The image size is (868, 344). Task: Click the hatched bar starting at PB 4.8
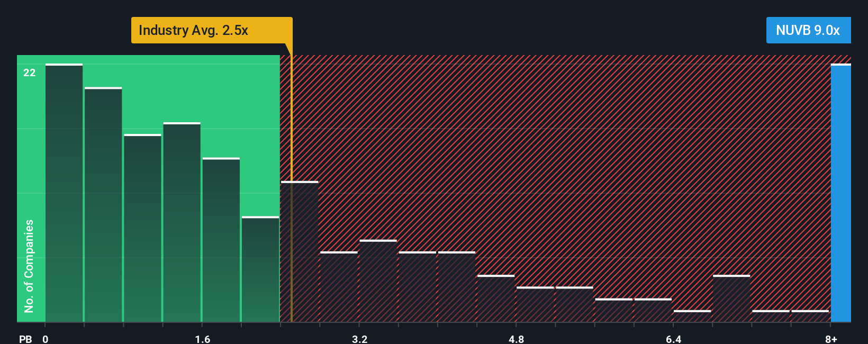coord(535,304)
